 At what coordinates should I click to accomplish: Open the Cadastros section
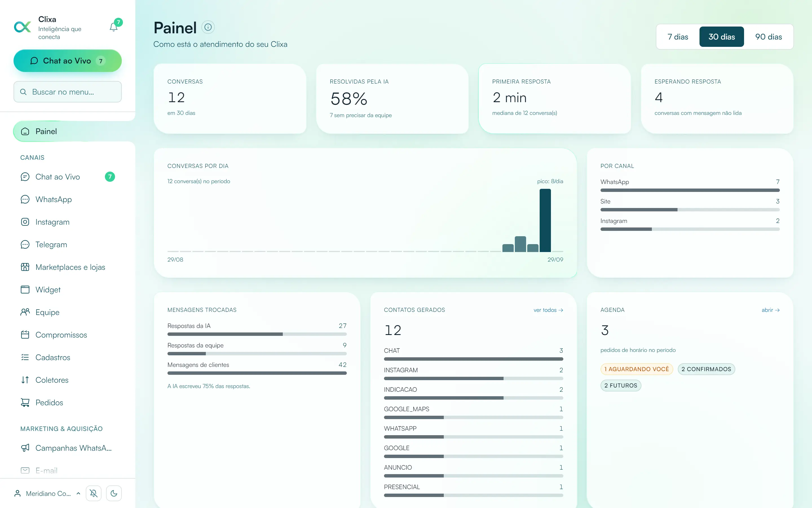click(x=67, y=357)
